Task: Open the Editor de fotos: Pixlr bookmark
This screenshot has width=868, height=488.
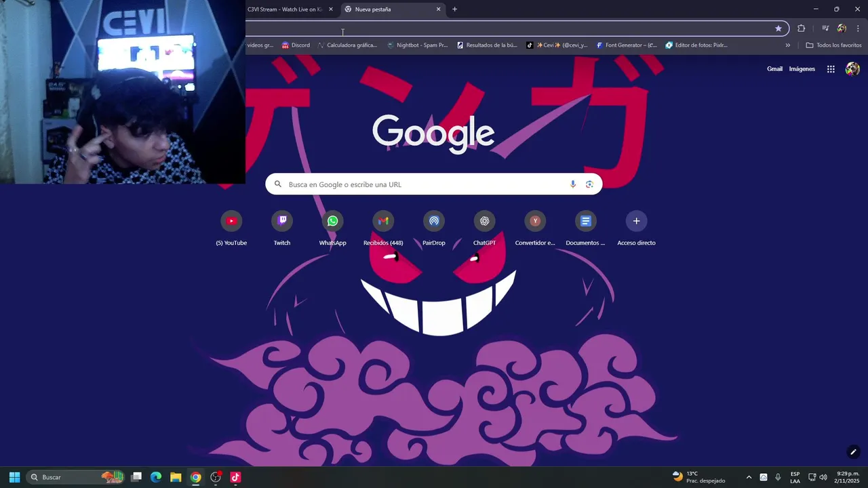Action: pos(696,45)
